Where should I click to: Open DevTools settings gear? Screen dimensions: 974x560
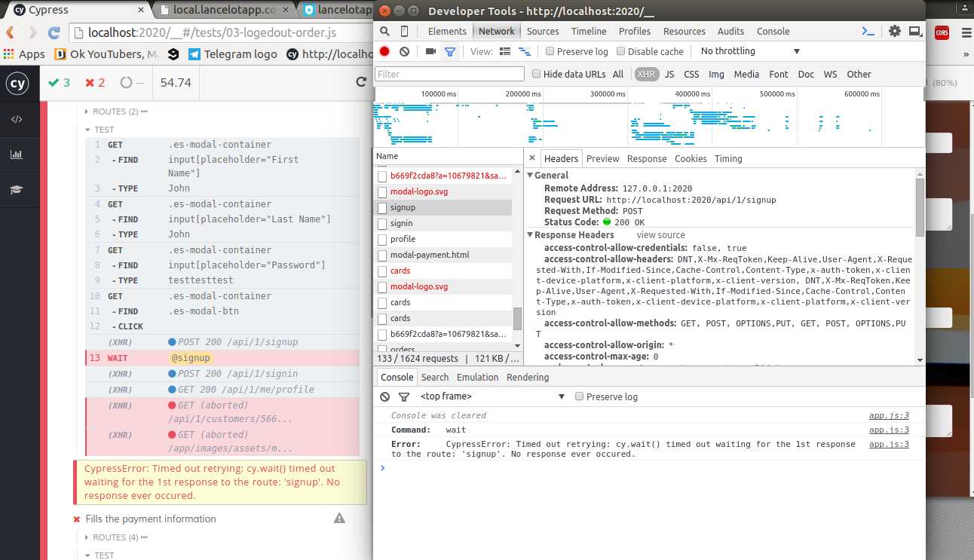point(895,31)
